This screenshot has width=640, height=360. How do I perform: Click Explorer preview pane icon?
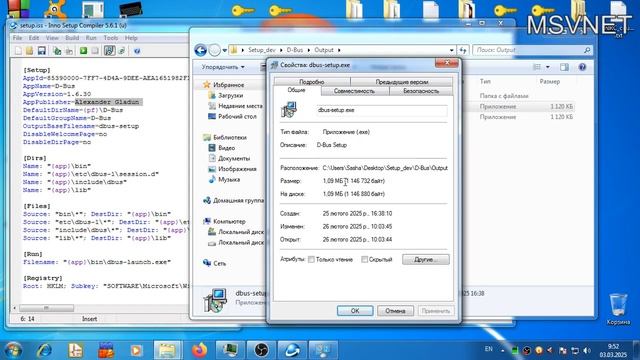point(564,67)
